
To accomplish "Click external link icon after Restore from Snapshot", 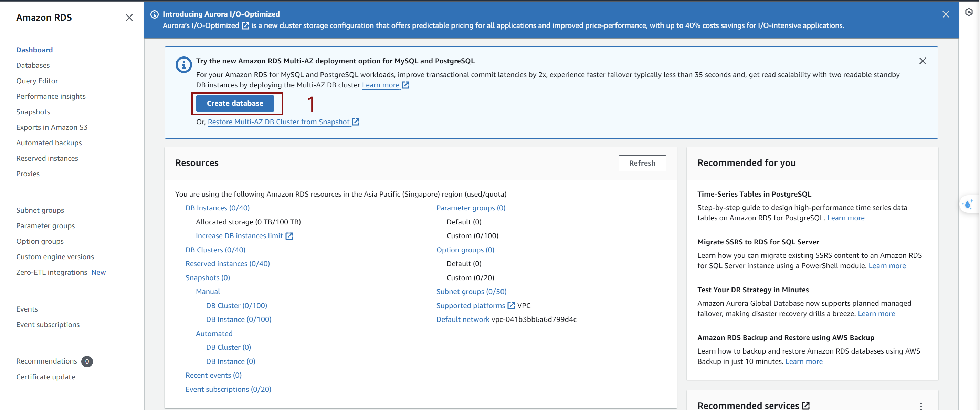I will coord(356,122).
